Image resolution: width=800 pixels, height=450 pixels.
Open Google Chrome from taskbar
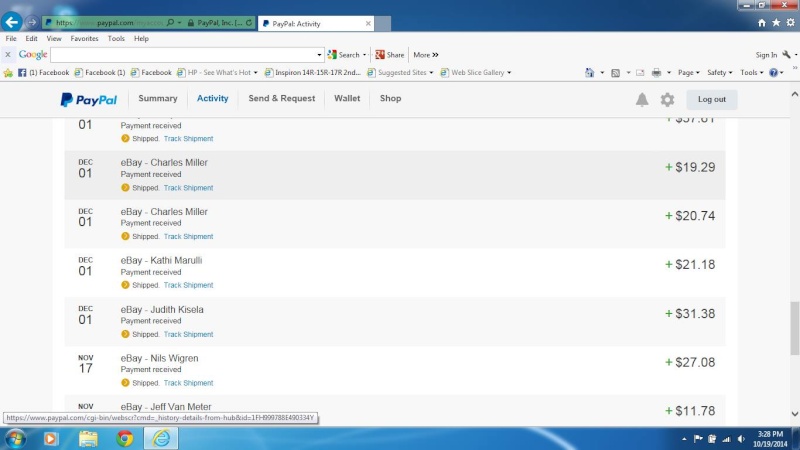click(124, 438)
